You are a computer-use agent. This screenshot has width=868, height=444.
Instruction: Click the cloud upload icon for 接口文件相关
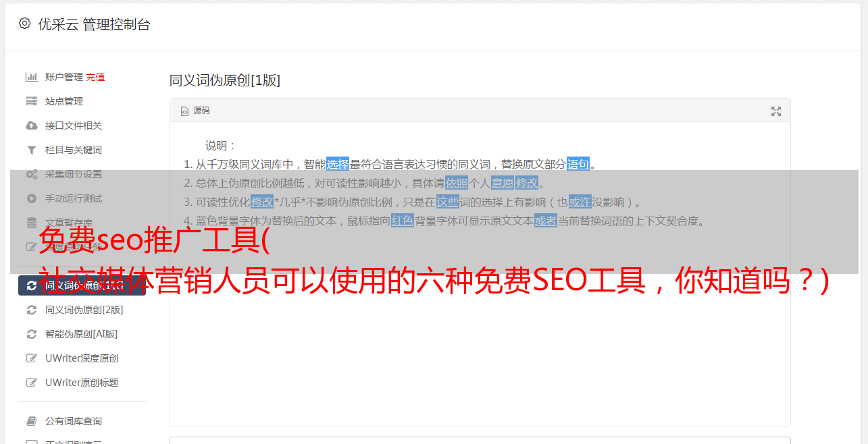pos(31,126)
